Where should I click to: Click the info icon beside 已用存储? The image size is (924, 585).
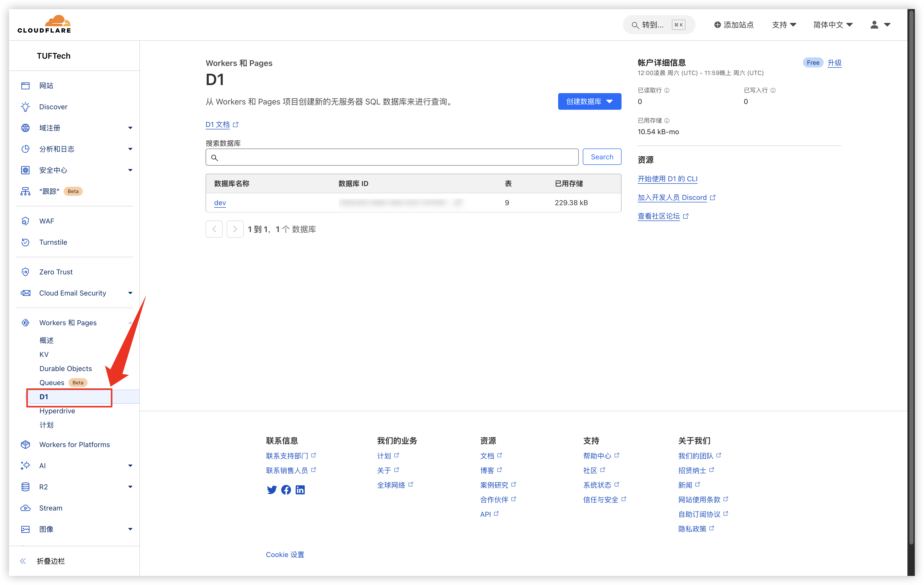[667, 121]
